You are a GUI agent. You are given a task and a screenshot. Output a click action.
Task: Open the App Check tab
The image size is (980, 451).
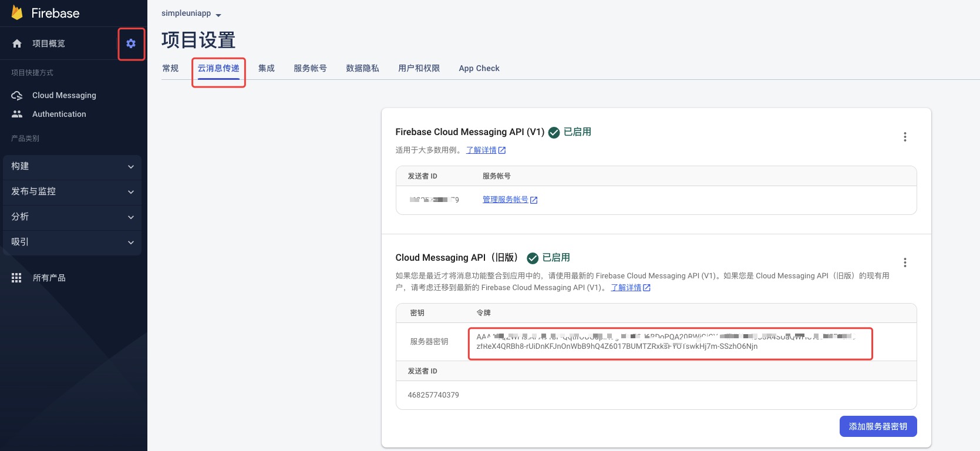[479, 68]
